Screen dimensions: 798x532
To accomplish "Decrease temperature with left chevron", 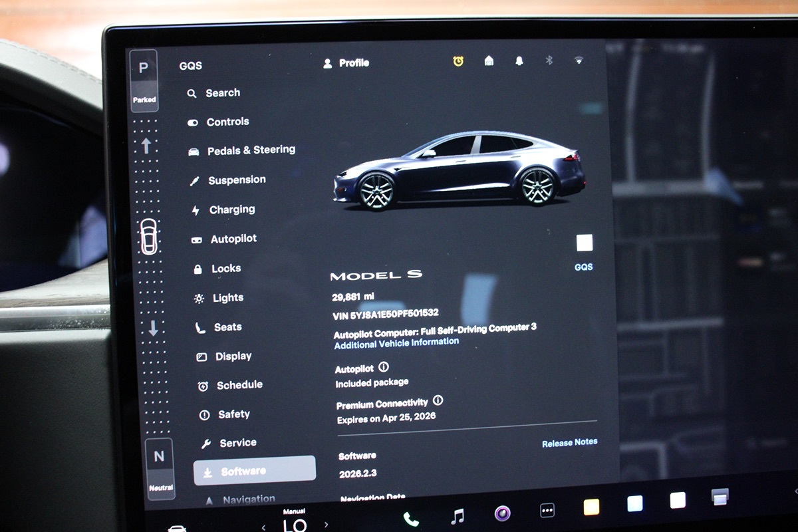I will pos(264,527).
